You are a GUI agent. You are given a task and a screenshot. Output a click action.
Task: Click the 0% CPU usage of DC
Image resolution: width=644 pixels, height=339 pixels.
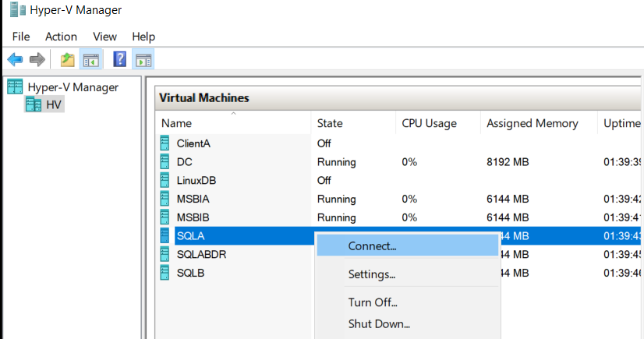tap(409, 161)
